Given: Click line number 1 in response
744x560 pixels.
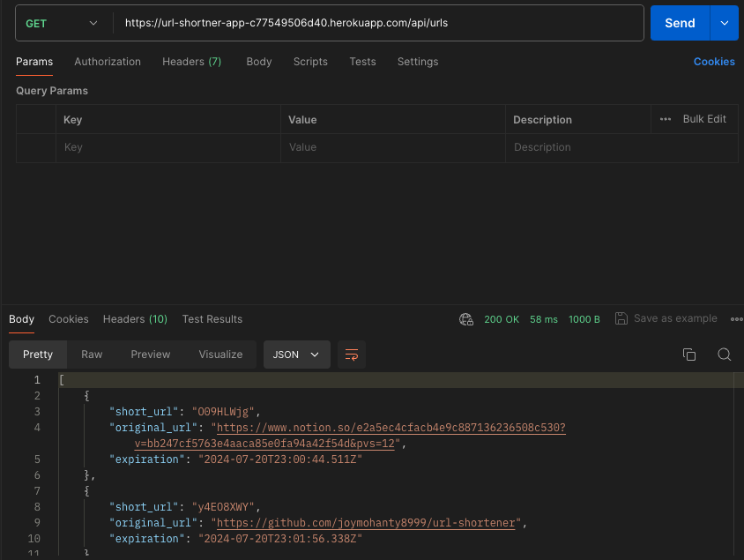Looking at the screenshot, I should (x=37, y=380).
